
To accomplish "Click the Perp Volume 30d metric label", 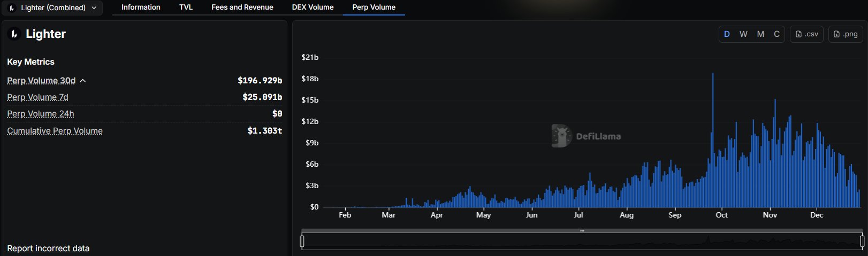I will click(x=41, y=81).
